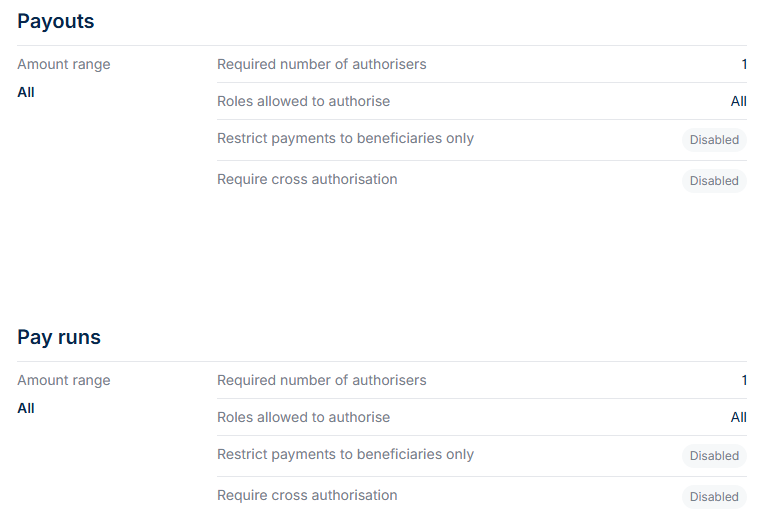
Task: Select Disabled badge for Pay runs cross authorisation
Action: (x=714, y=497)
